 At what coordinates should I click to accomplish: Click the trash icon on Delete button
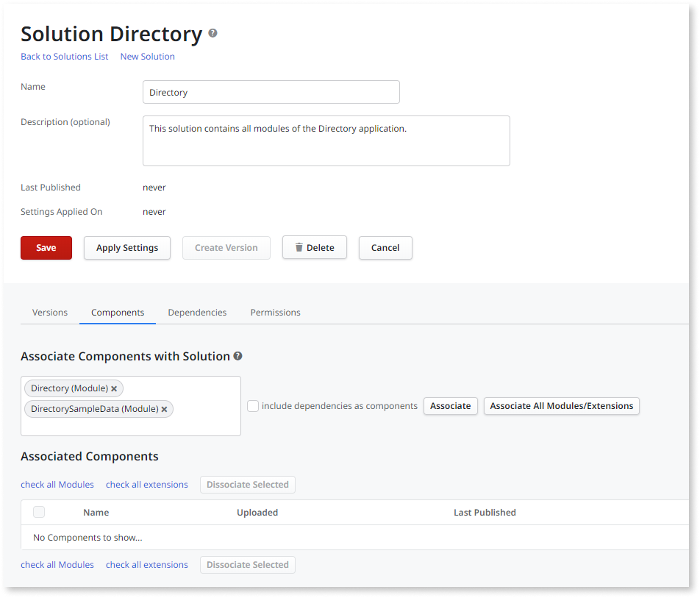coord(299,247)
